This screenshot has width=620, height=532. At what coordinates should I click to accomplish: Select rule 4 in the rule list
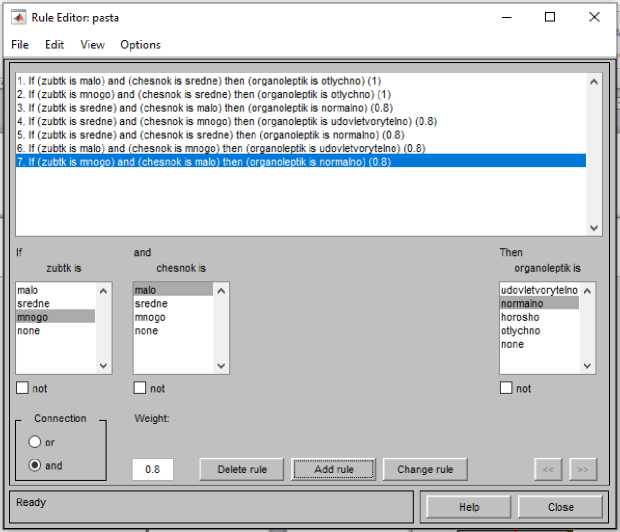pos(227,121)
